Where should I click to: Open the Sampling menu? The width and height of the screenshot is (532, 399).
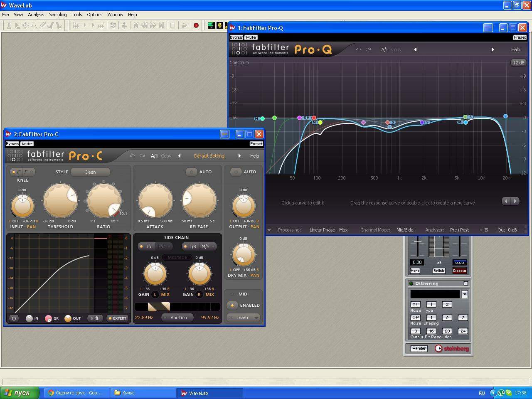click(x=58, y=15)
